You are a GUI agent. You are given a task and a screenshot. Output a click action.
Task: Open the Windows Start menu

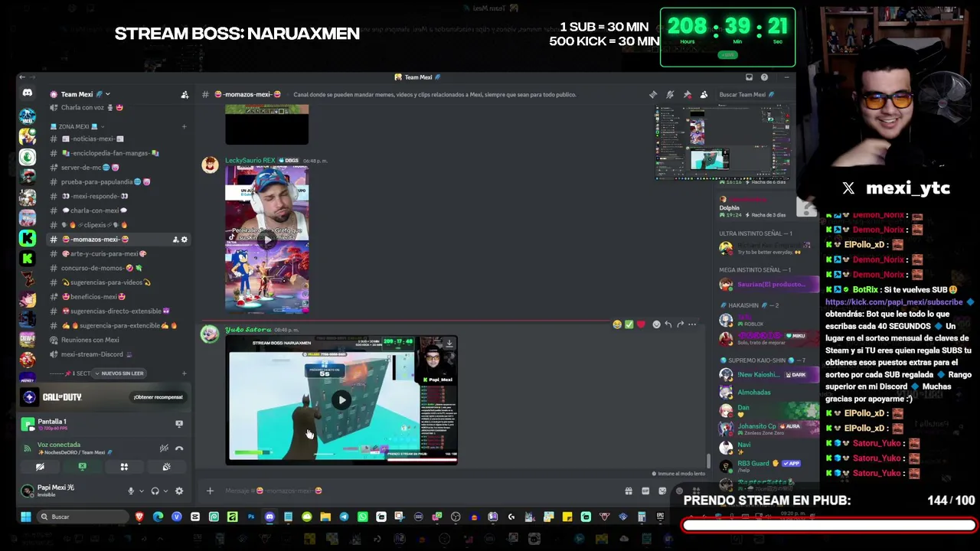point(25,517)
